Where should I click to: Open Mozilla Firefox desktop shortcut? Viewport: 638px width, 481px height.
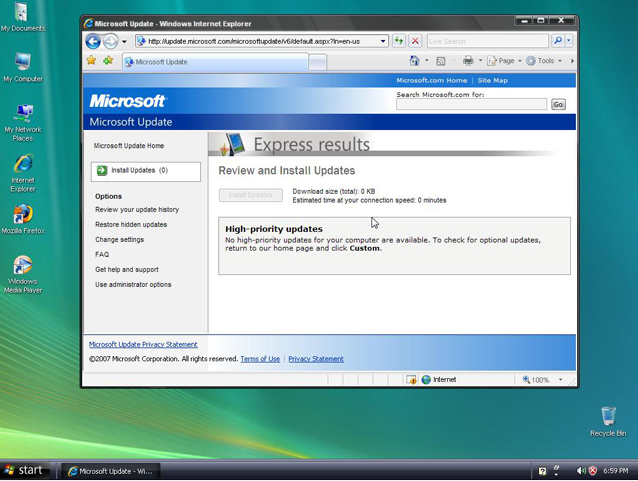(23, 220)
